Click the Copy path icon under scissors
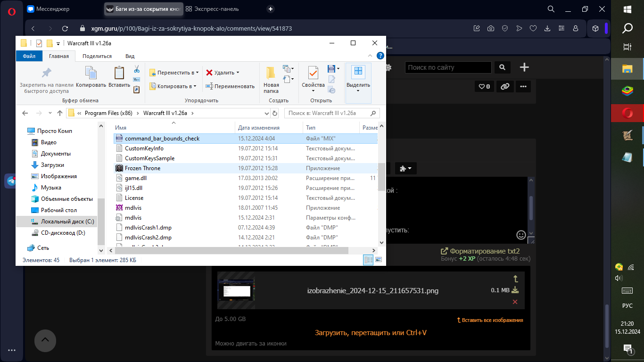The image size is (644, 362). point(137,79)
